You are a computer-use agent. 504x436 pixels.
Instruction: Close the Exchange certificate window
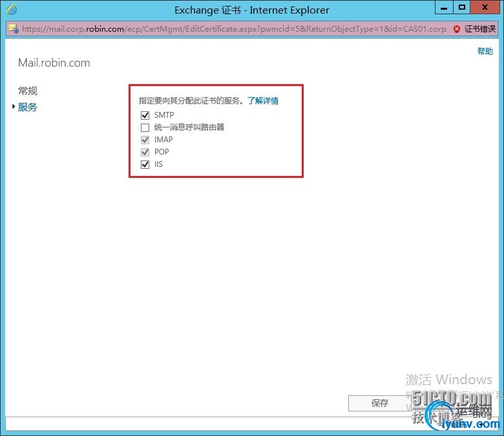[x=485, y=7]
